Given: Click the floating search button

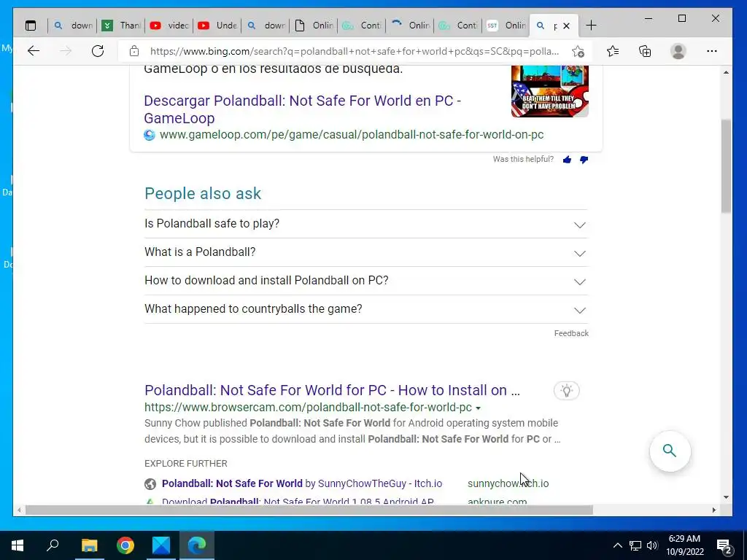Looking at the screenshot, I should 670,451.
